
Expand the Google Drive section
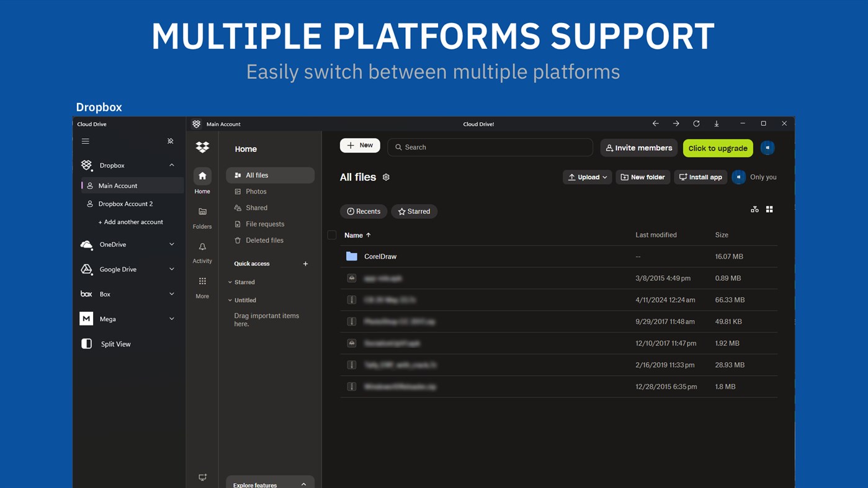172,269
